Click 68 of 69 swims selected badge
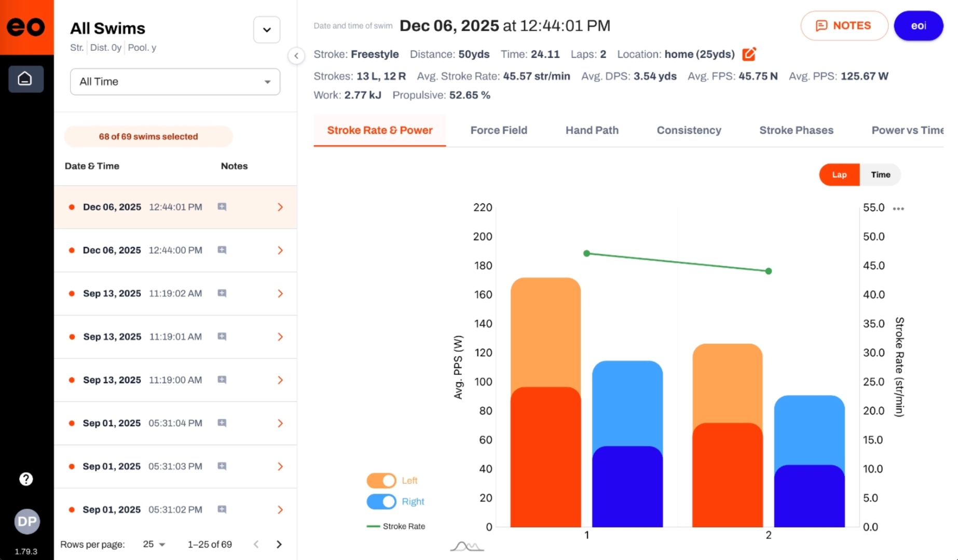Screen dimensions: 958x560 coord(148,136)
